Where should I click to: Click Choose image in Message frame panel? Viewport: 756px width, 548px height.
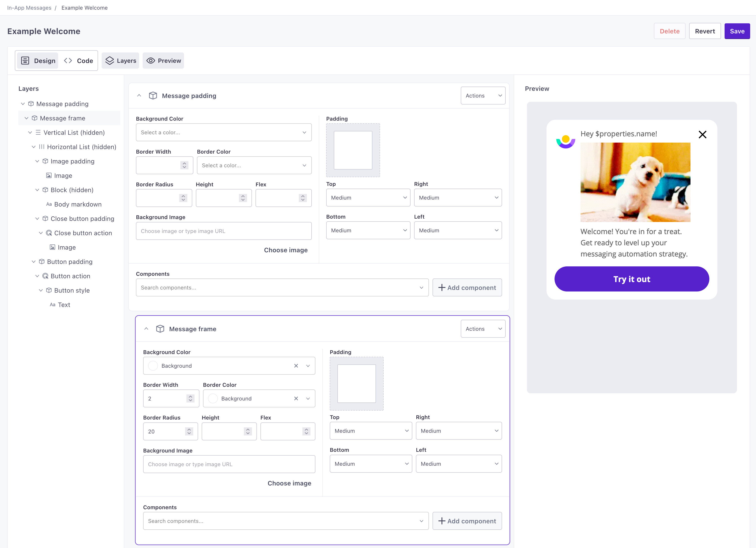point(289,483)
